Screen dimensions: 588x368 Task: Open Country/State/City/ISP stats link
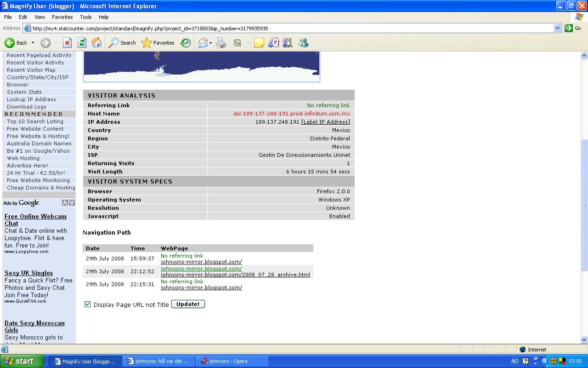(38, 77)
